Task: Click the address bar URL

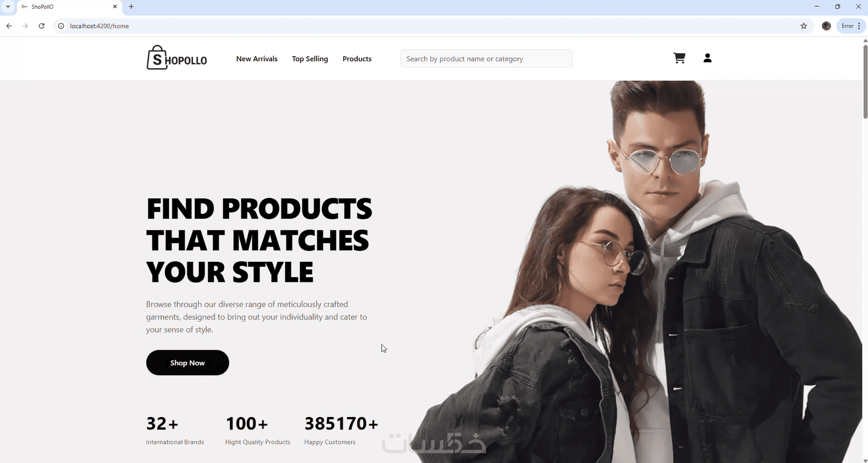Action: 99,26
